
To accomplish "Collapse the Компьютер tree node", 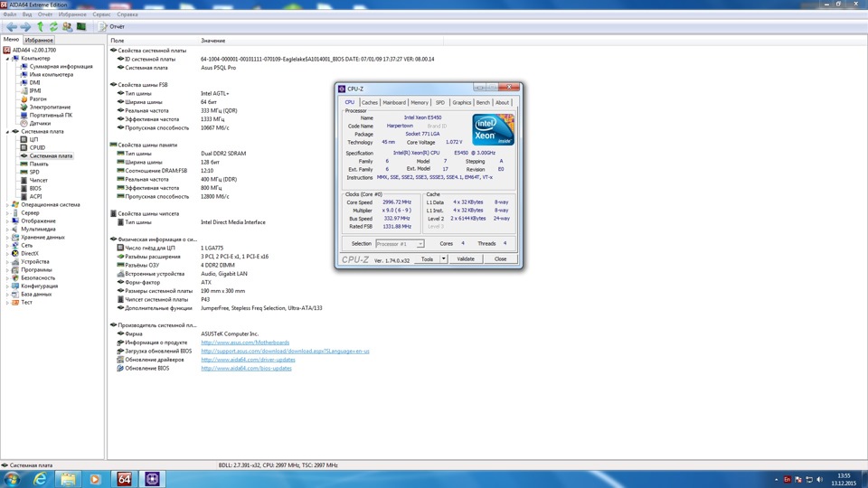I will point(7,58).
